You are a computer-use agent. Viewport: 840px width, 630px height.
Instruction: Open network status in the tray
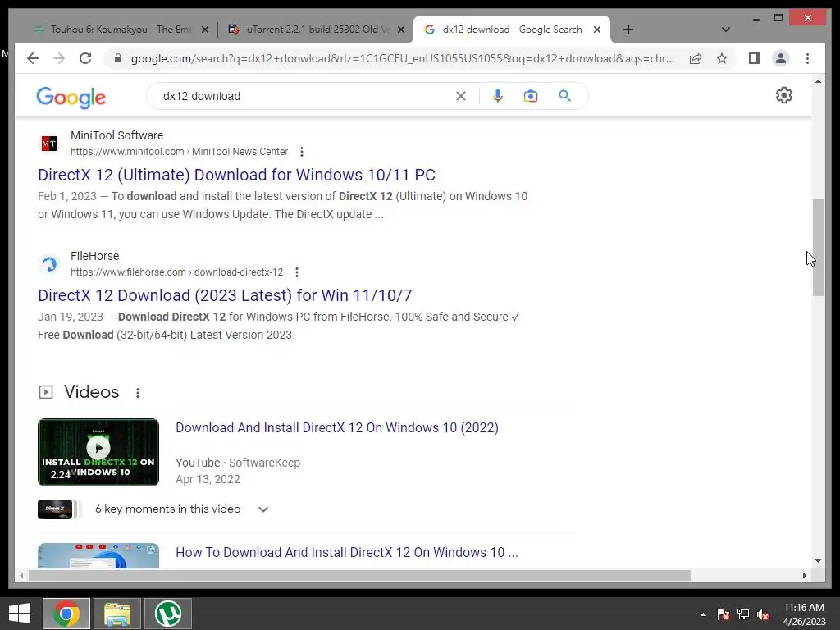tap(743, 614)
